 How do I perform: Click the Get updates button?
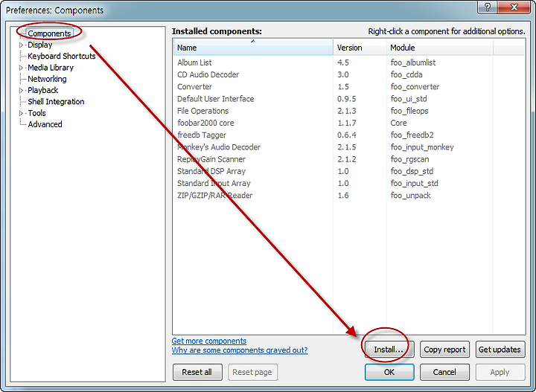[500, 350]
